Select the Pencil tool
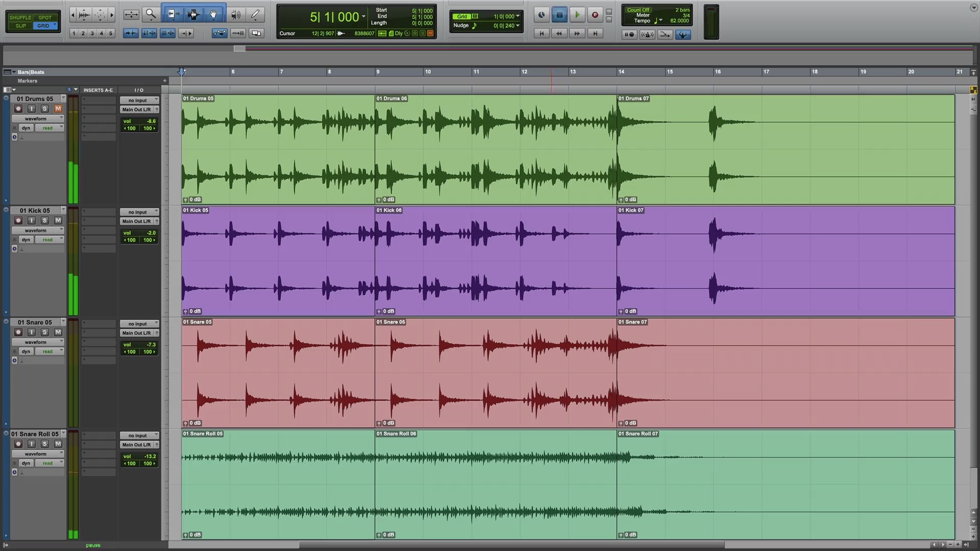Screen dimensions: 980x551 point(255,14)
